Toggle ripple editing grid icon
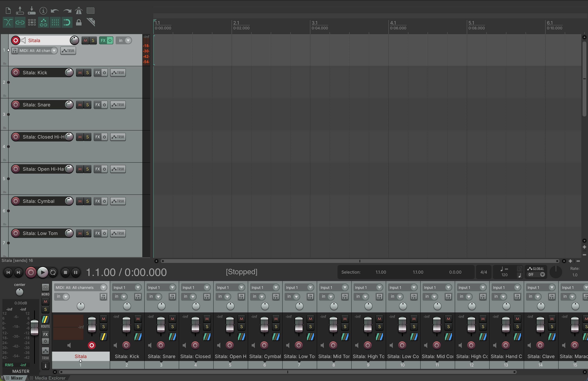 (32, 23)
